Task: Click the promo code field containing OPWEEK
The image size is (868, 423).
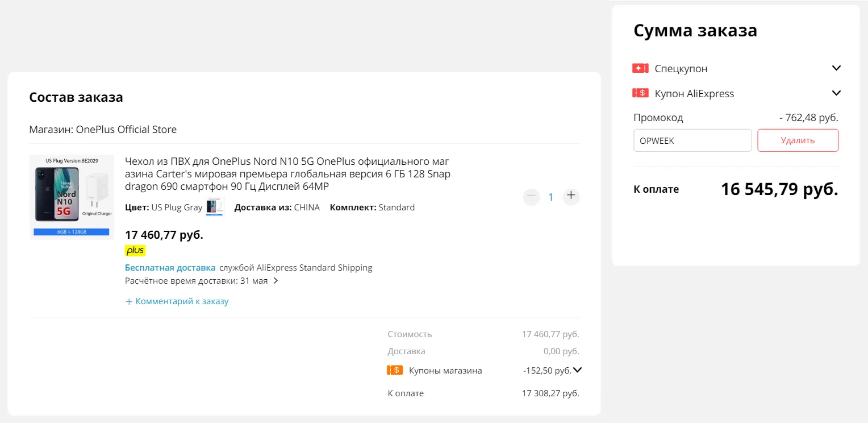Action: tap(692, 140)
